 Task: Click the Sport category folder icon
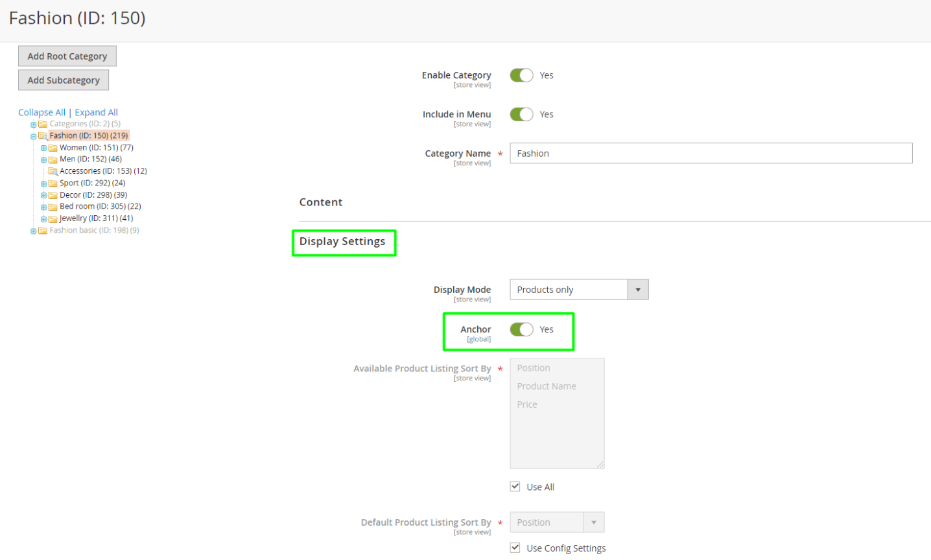tap(53, 183)
